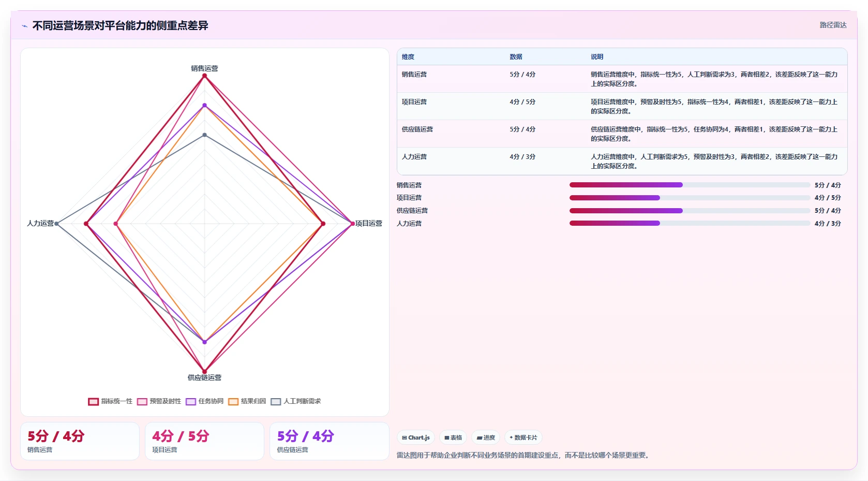The width and height of the screenshot is (868, 481).
Task: Open the 供应链运营 5分 / 4分 data card
Action: pyautogui.click(x=329, y=441)
